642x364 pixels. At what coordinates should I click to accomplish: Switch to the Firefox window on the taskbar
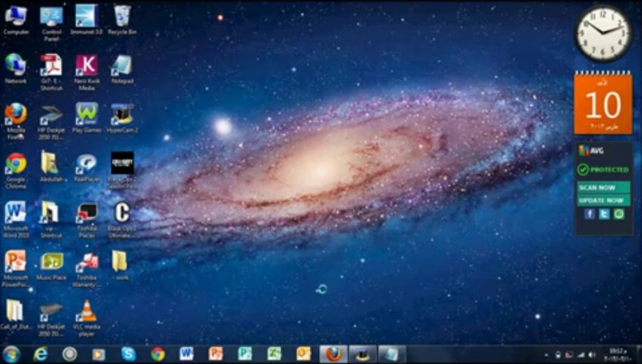tap(333, 354)
